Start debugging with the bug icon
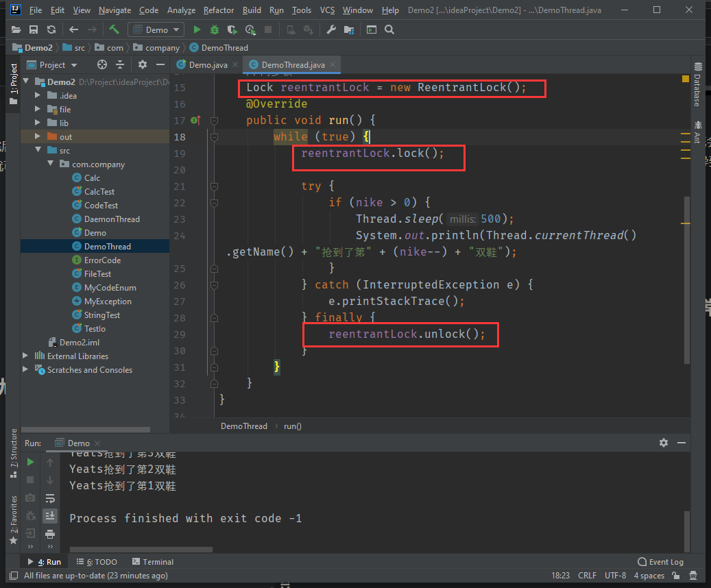The height and width of the screenshot is (588, 711). pos(215,30)
